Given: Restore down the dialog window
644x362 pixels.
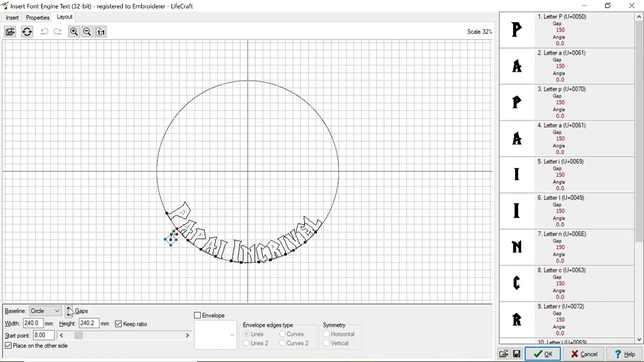Looking at the screenshot, I should 608,6.
